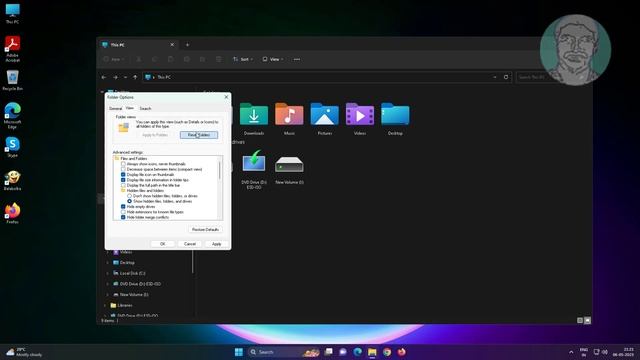
Task: Click Reset Folders button
Action: pos(199,135)
